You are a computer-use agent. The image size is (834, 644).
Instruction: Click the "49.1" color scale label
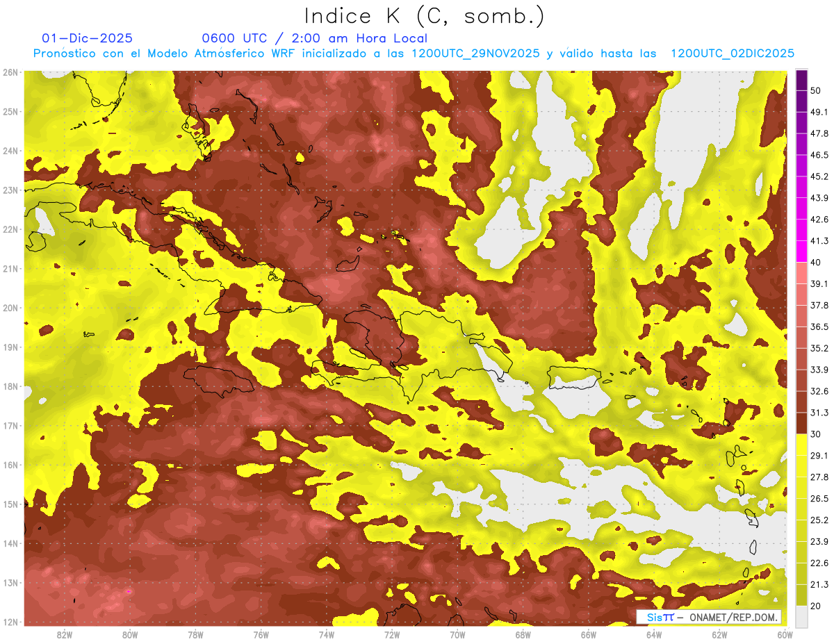point(819,112)
